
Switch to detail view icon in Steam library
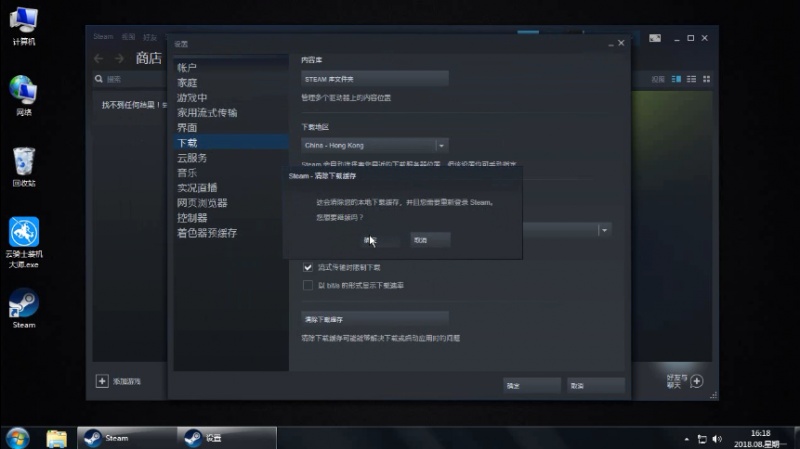(676, 79)
